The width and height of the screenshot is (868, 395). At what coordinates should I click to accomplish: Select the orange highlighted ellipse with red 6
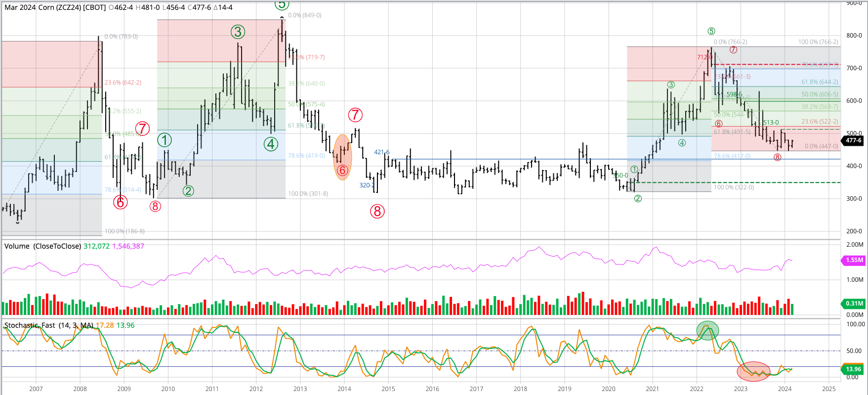(x=342, y=157)
